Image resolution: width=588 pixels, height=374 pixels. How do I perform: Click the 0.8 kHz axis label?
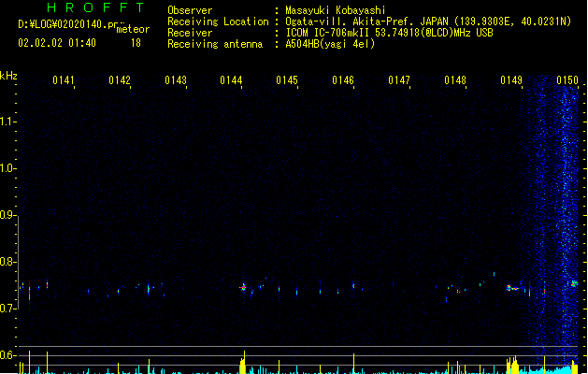7,262
